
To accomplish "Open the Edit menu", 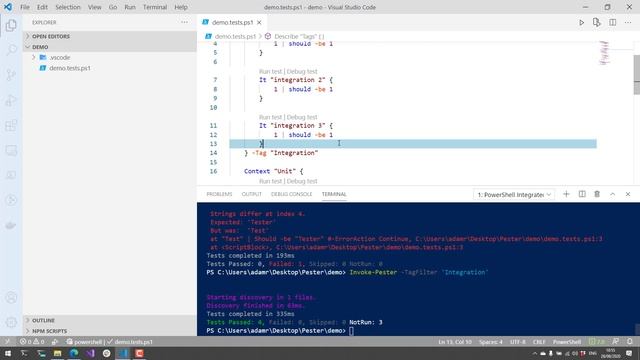I will (42, 7).
